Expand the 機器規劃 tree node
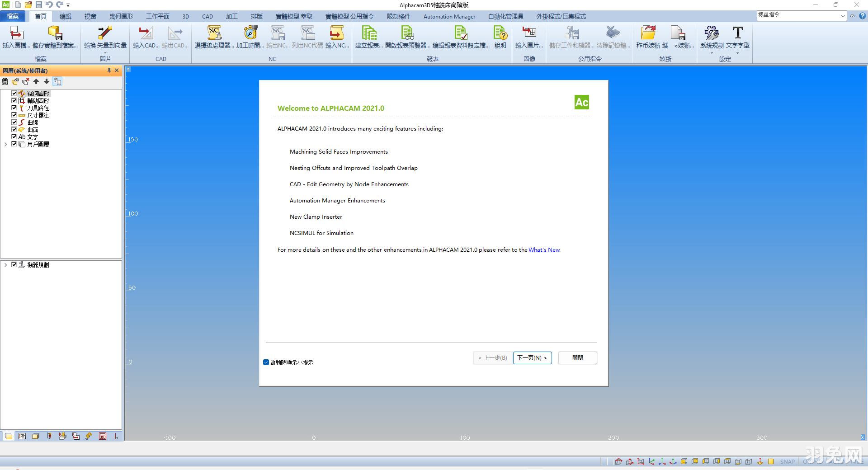The image size is (868, 470). 5,265
